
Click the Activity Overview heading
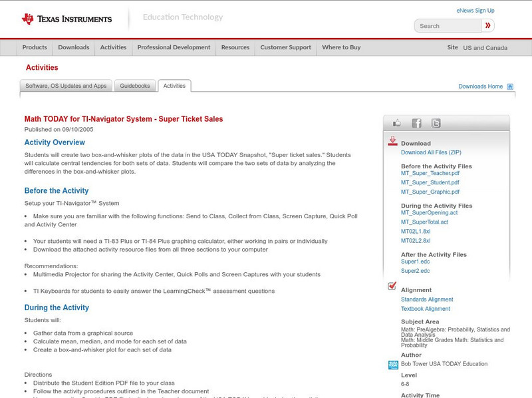(55, 142)
